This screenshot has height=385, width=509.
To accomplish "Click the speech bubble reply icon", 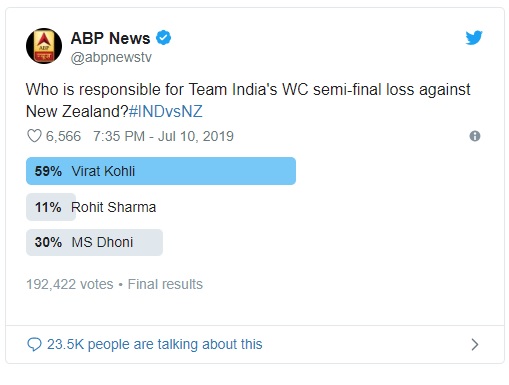I will click(x=34, y=344).
